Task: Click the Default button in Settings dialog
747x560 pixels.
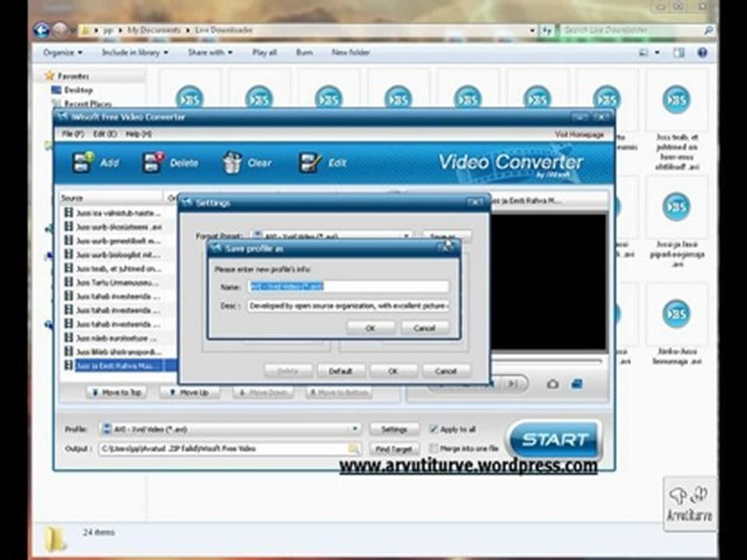Action: (341, 370)
